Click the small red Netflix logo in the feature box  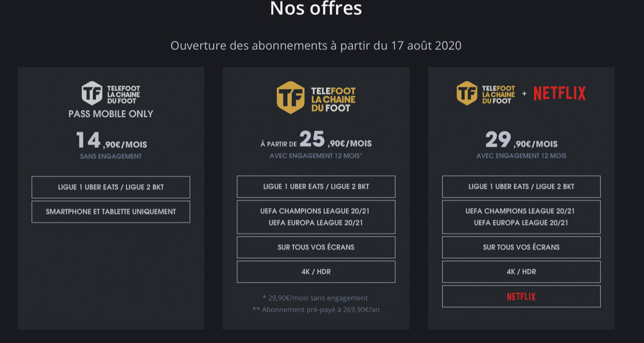(521, 297)
